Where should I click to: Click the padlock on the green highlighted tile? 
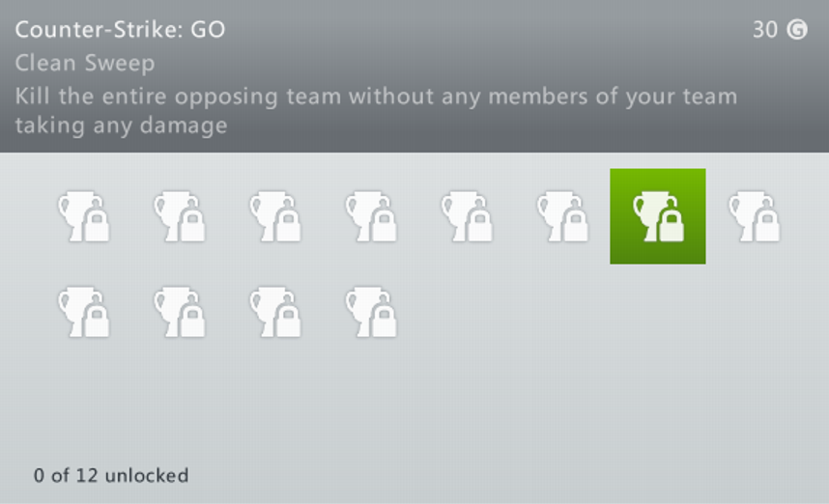tap(670, 227)
